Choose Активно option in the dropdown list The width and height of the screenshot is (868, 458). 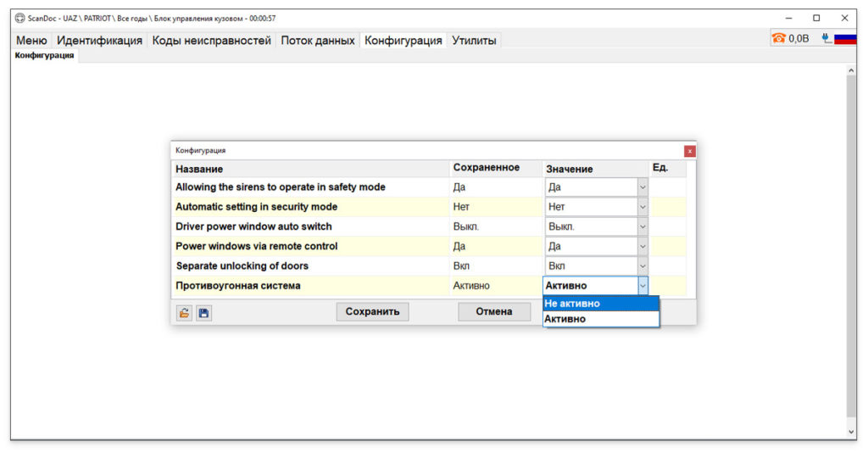pyautogui.click(x=601, y=319)
